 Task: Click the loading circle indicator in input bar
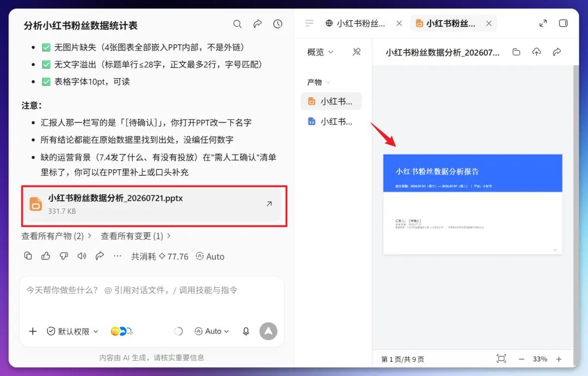click(179, 331)
